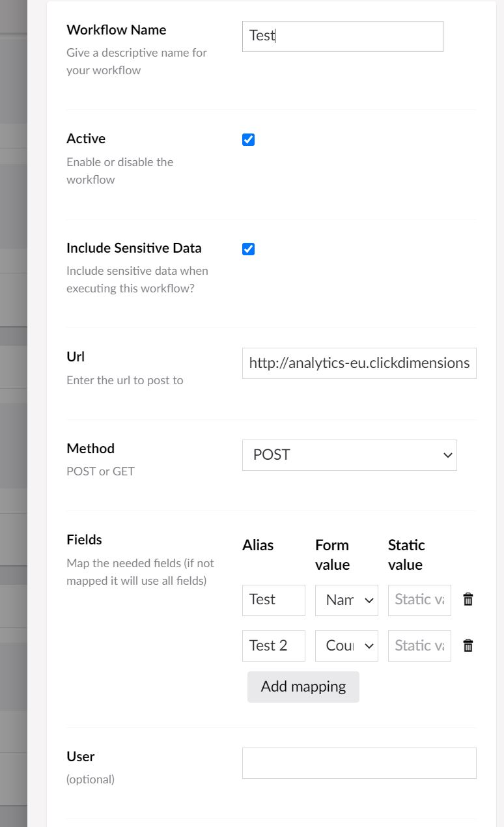Click the dimmed background behind the panel
504x827 pixels.
coord(13,413)
